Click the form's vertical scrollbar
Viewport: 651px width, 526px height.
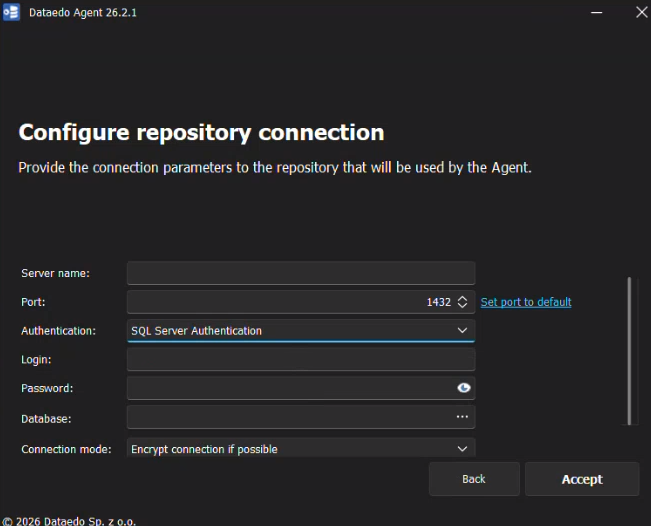click(629, 351)
